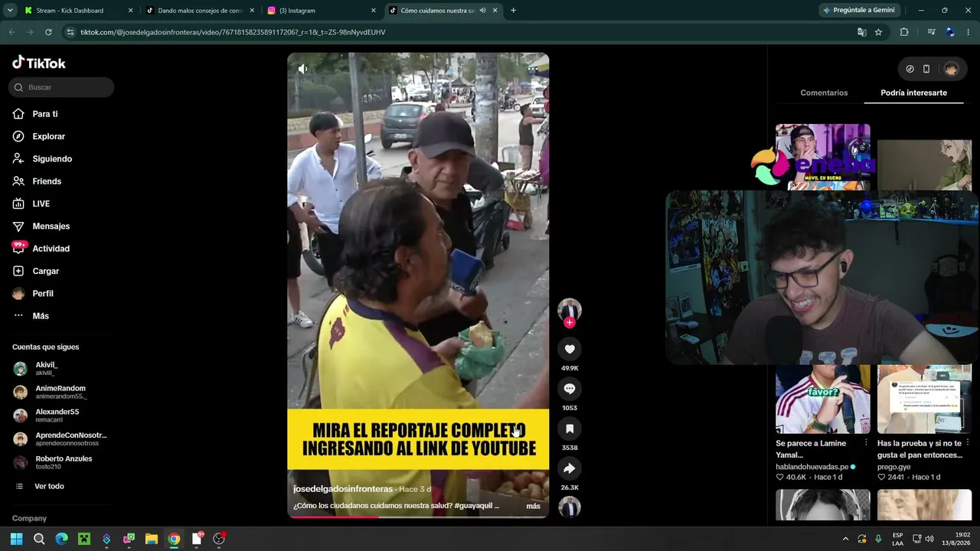Open the creator's avatar beside the video

pos(569,309)
